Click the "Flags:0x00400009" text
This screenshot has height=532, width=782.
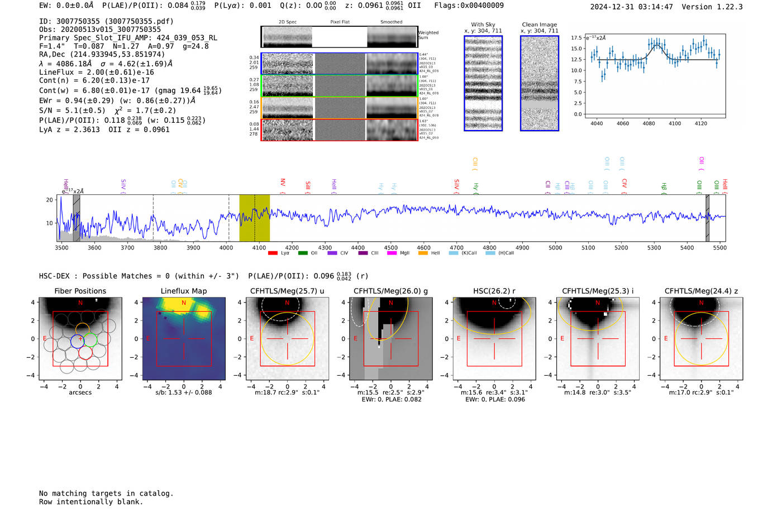point(469,6)
